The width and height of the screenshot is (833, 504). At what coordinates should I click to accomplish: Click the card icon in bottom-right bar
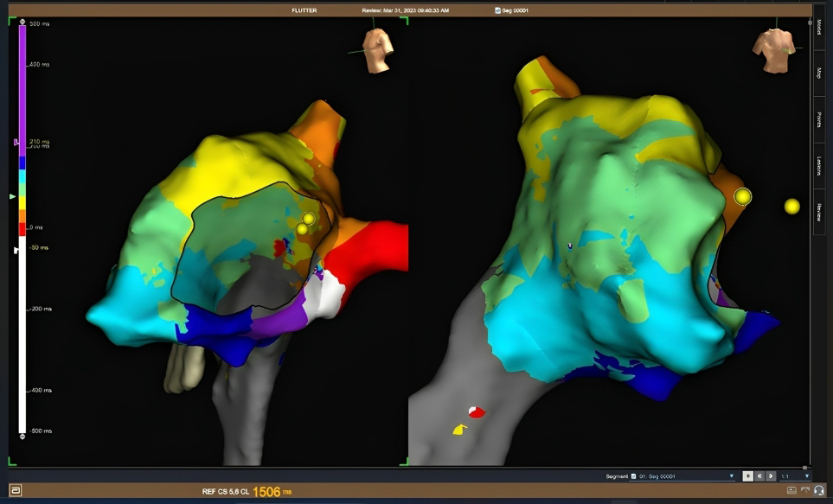coord(791,491)
